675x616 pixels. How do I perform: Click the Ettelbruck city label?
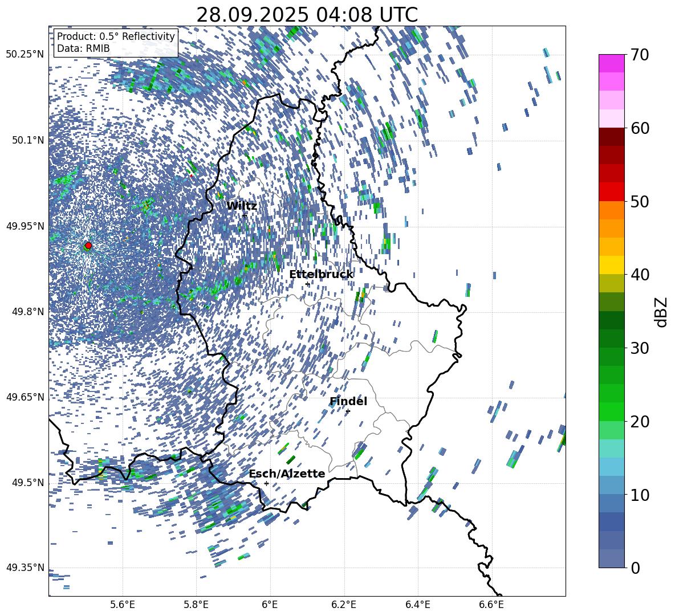pos(321,275)
